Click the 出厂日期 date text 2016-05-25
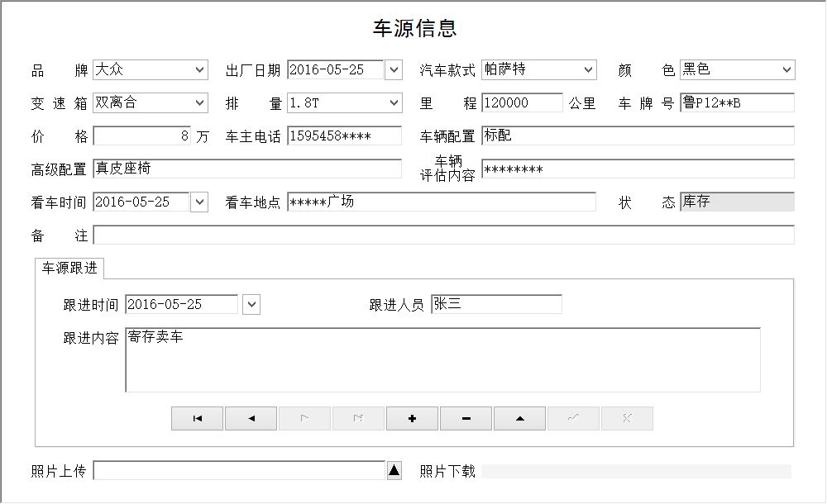This screenshot has height=504, width=827. point(335,69)
